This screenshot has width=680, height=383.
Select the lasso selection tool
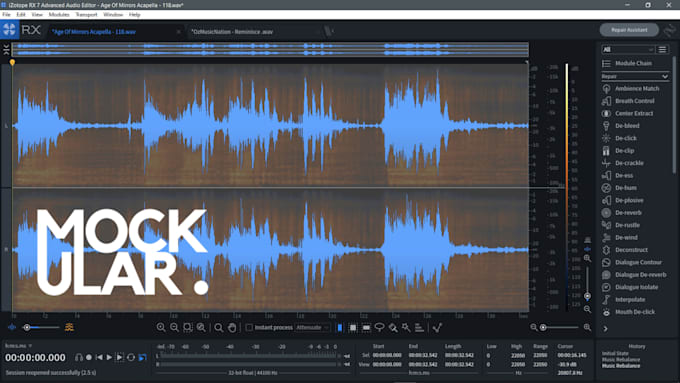coord(379,327)
